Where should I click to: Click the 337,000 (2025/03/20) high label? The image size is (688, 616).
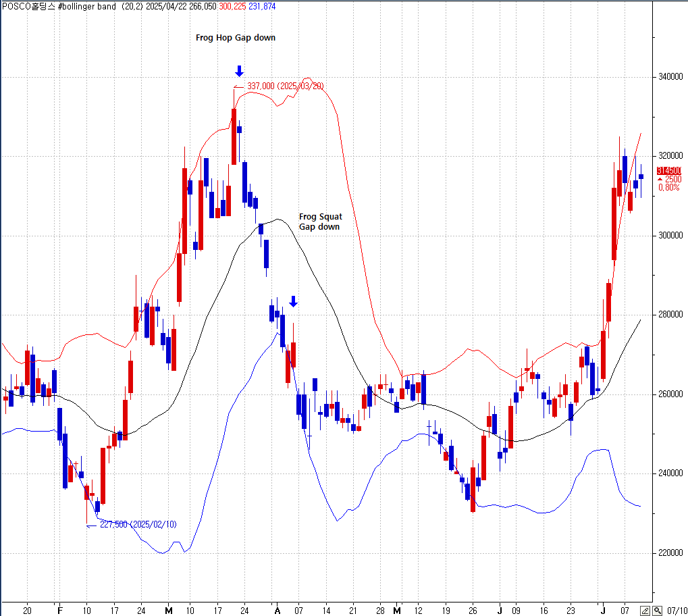click(x=285, y=86)
